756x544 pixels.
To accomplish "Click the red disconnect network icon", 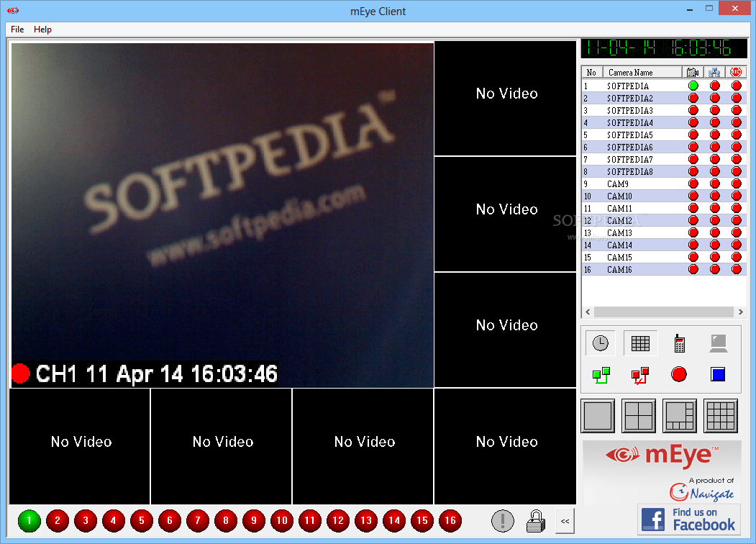I will [639, 375].
